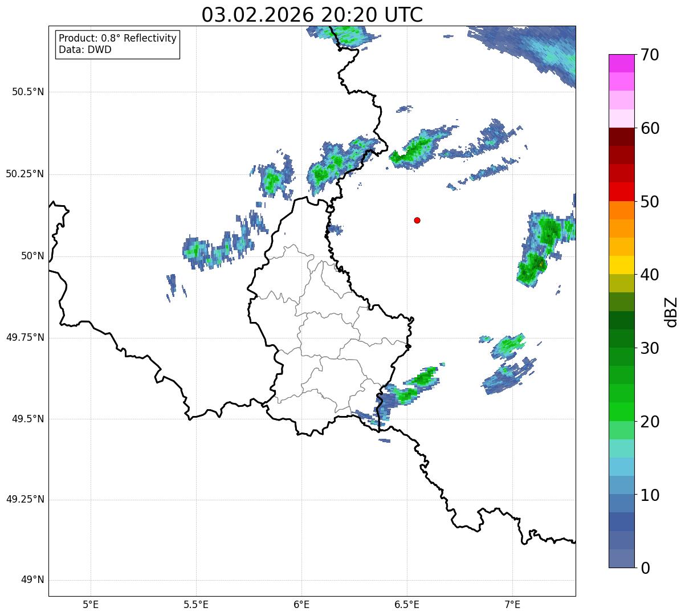The image size is (685, 616).
Task: Click the colorbar tick label 70
Action: 650,55
